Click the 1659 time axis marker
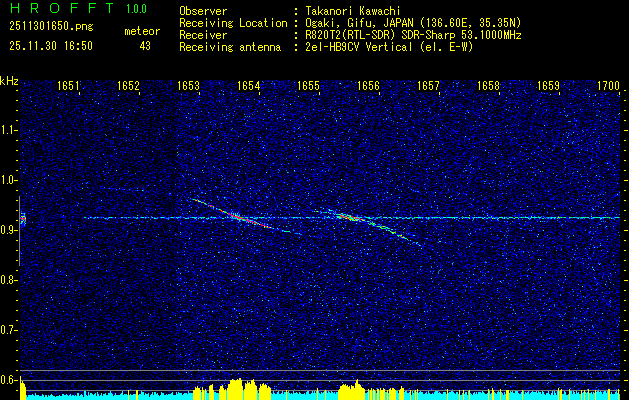 pyautogui.click(x=548, y=86)
